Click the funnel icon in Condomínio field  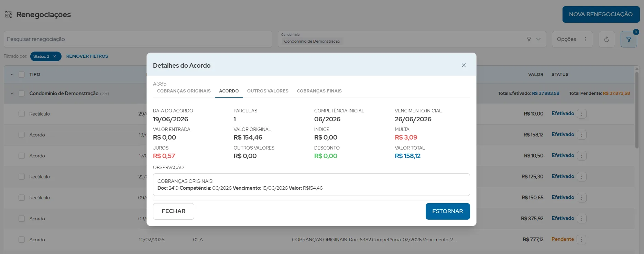(529, 39)
